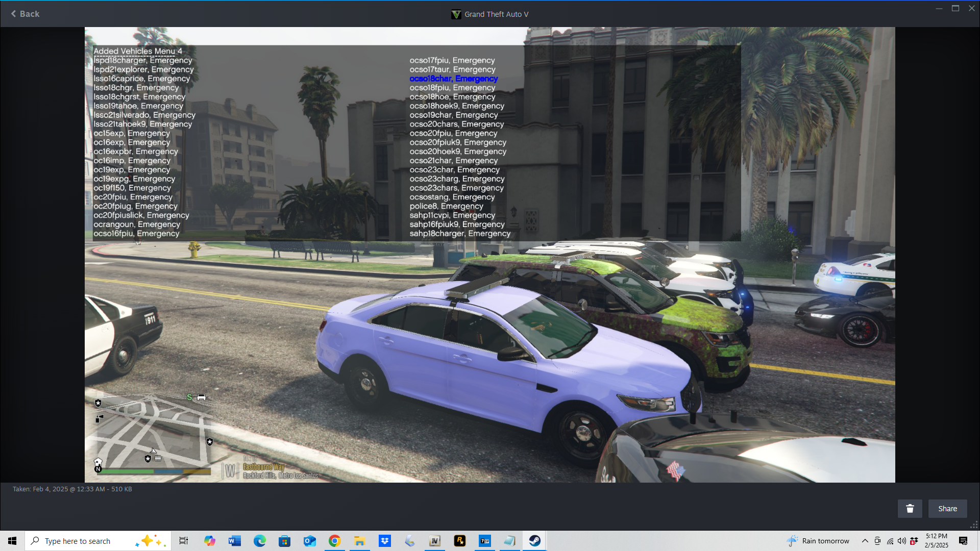
Task: Open Windows Start menu
Action: [x=12, y=541]
